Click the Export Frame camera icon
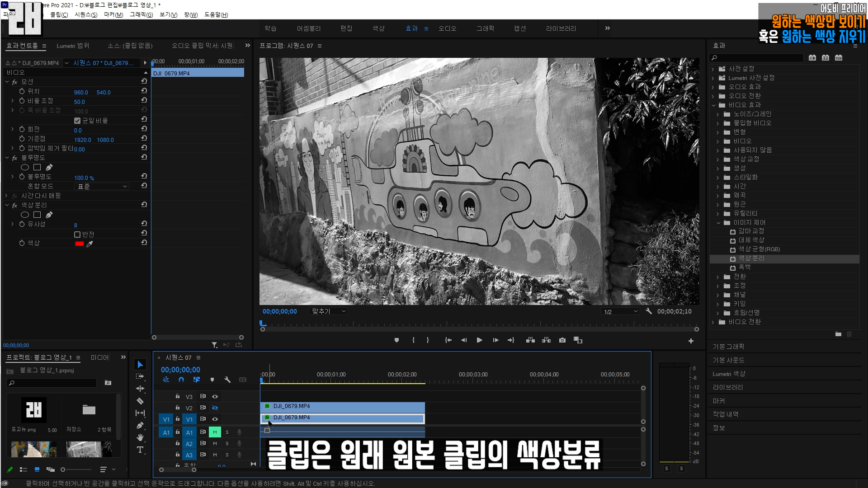The height and width of the screenshot is (488, 868). tap(562, 340)
